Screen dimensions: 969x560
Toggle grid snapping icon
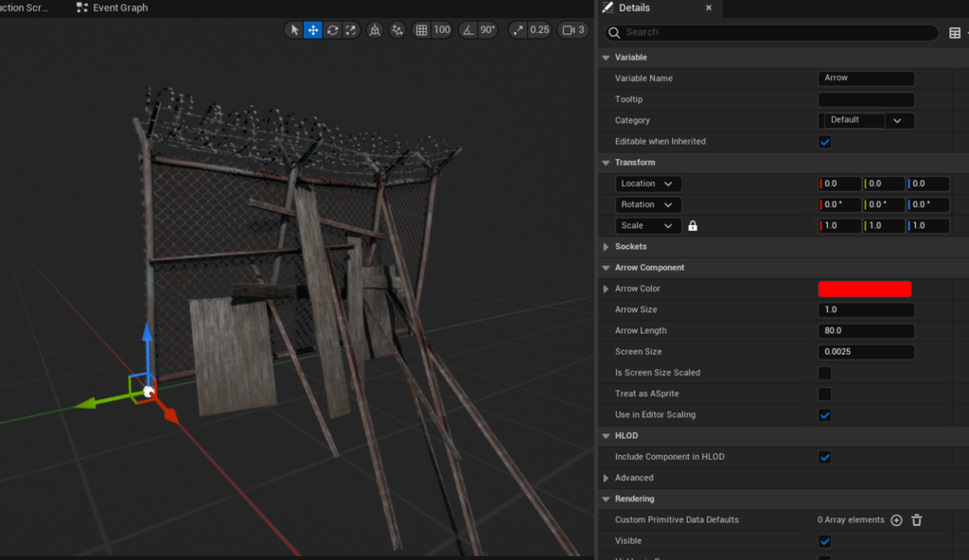coord(422,30)
